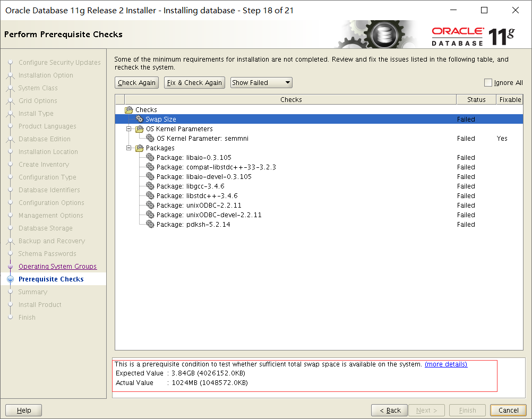Viewport: 532px width, 419px height.
Task: Click the gear icon for unixODBC-2.2.11
Action: point(150,205)
